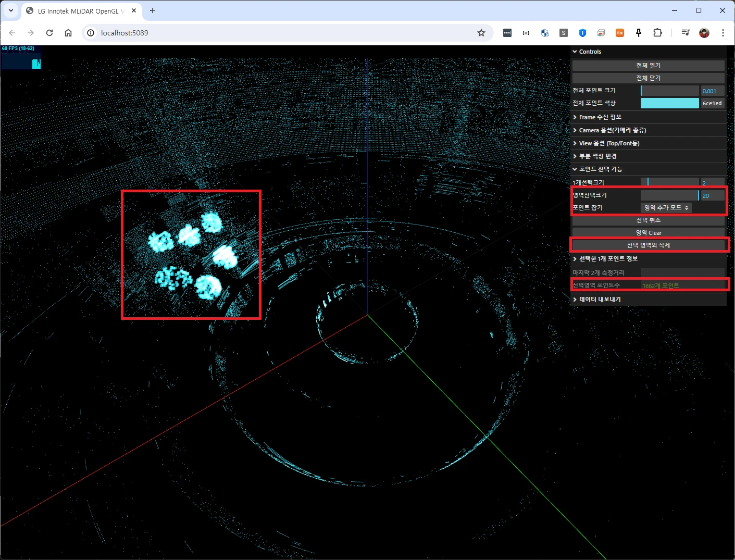This screenshot has height=560, width=735.
Task: Go forward in browser history
Action: tap(31, 33)
